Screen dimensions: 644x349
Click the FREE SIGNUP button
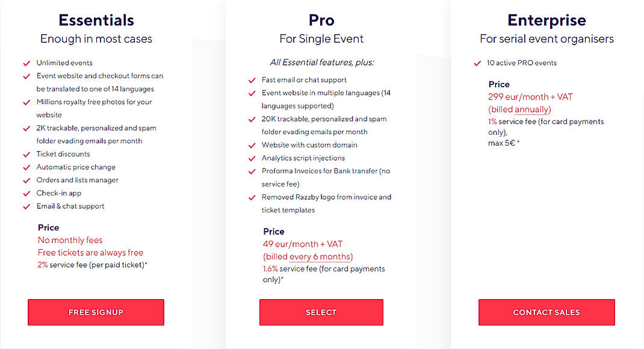(x=96, y=312)
